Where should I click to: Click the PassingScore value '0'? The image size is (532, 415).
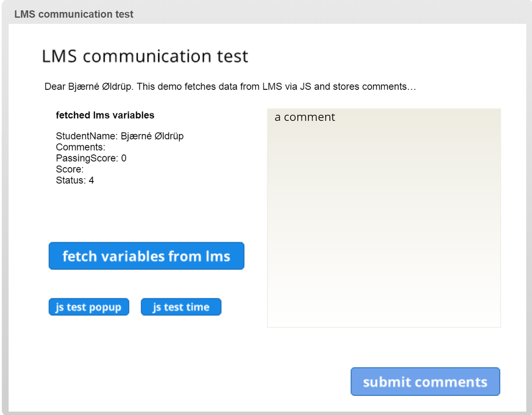point(124,158)
